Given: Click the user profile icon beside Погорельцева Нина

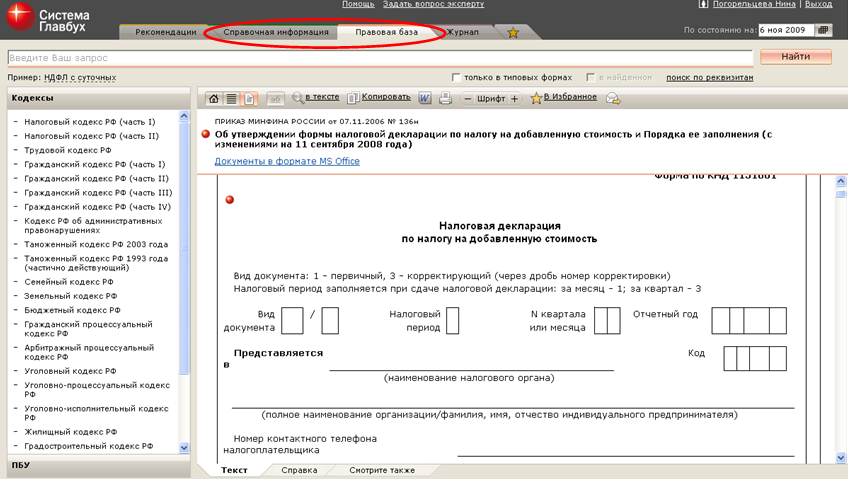Looking at the screenshot, I should (703, 4).
